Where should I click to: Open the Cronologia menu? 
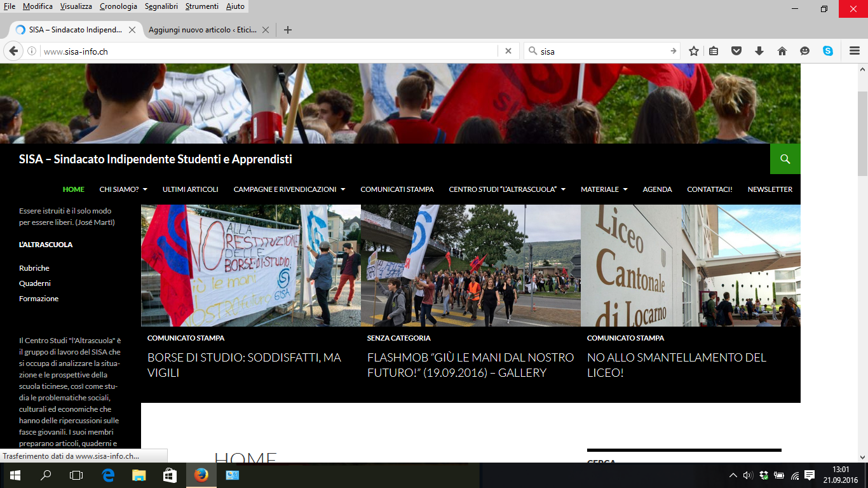(x=118, y=6)
